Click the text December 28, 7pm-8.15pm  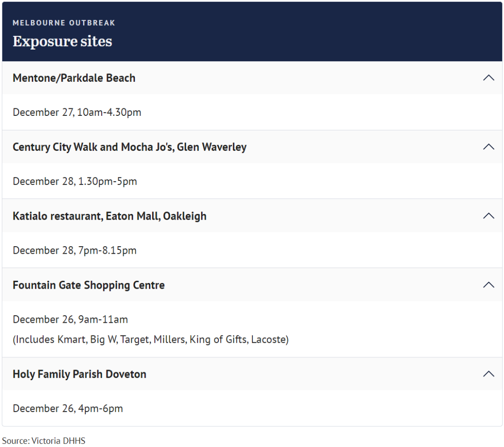pyautogui.click(x=75, y=250)
